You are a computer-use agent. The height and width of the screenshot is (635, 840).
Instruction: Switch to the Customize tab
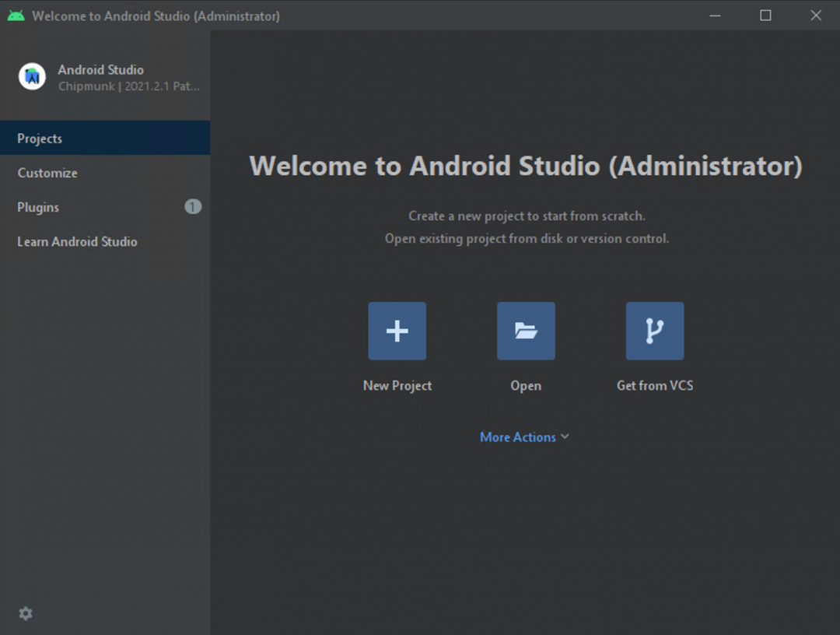(x=47, y=173)
